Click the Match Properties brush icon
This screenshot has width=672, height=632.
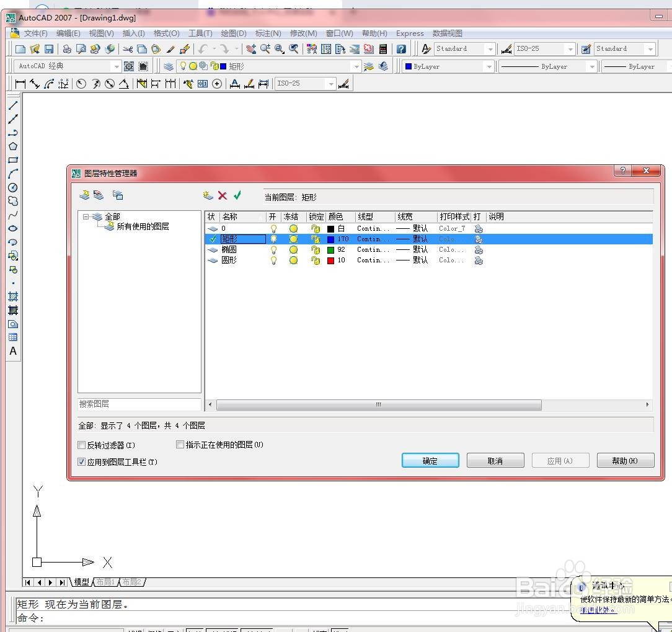[170, 49]
